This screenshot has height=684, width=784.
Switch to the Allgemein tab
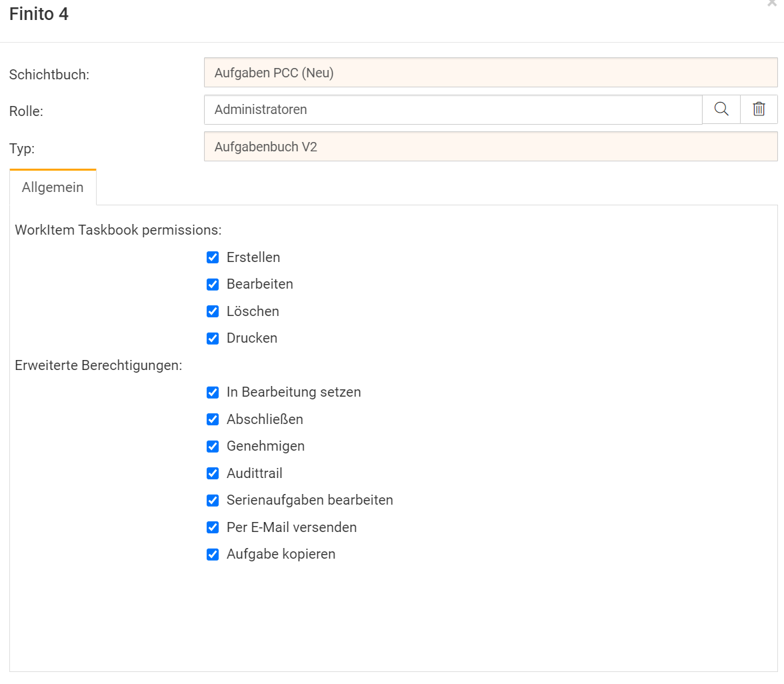click(53, 187)
